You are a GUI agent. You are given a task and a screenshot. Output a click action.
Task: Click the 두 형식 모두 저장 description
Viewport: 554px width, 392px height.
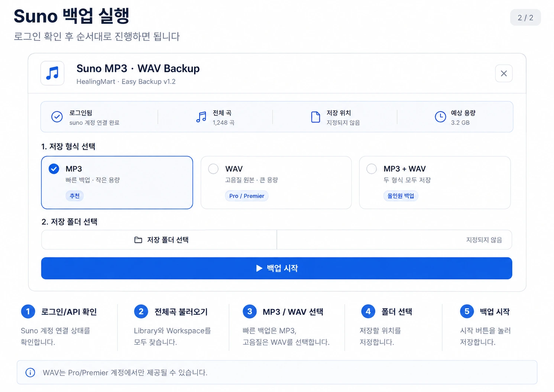(x=407, y=180)
